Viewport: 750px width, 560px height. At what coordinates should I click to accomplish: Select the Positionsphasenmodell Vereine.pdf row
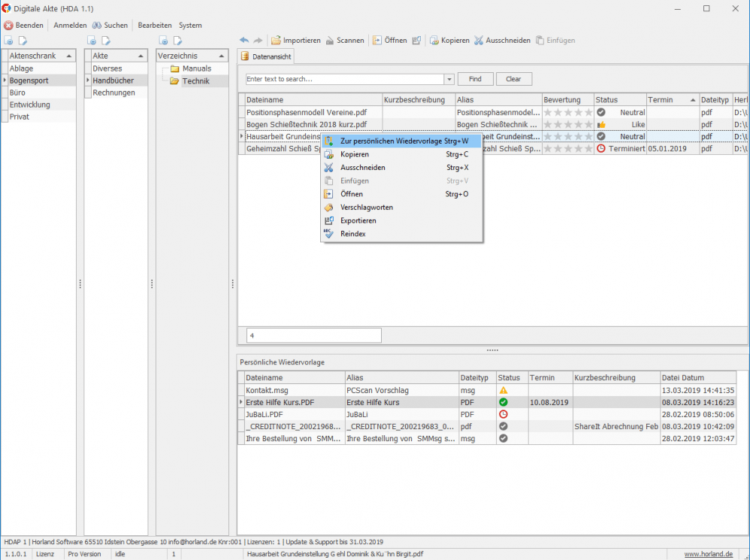pyautogui.click(x=494, y=113)
